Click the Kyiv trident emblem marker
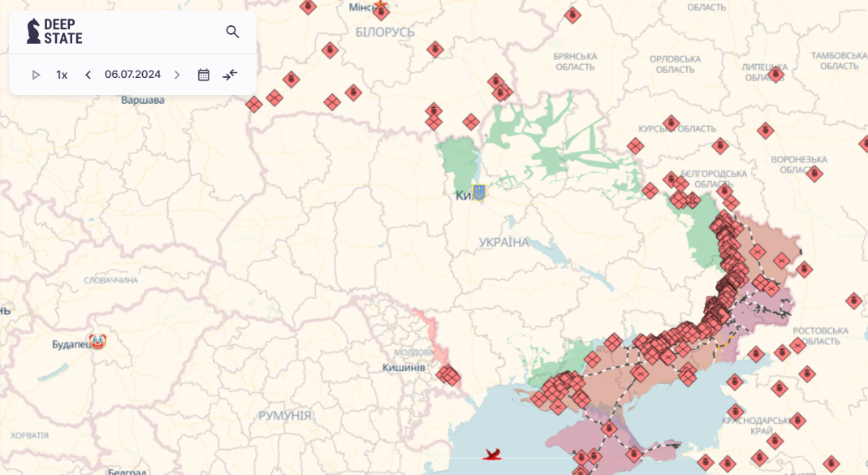 click(x=479, y=192)
